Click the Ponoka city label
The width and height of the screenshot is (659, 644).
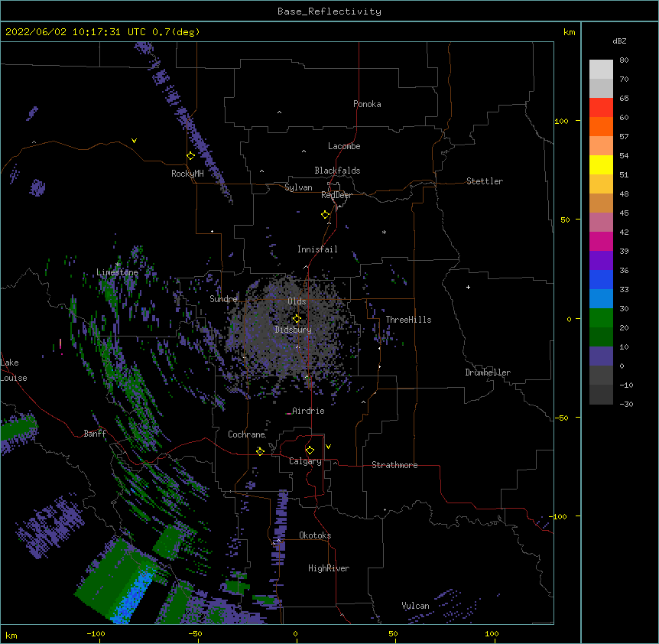pos(367,104)
